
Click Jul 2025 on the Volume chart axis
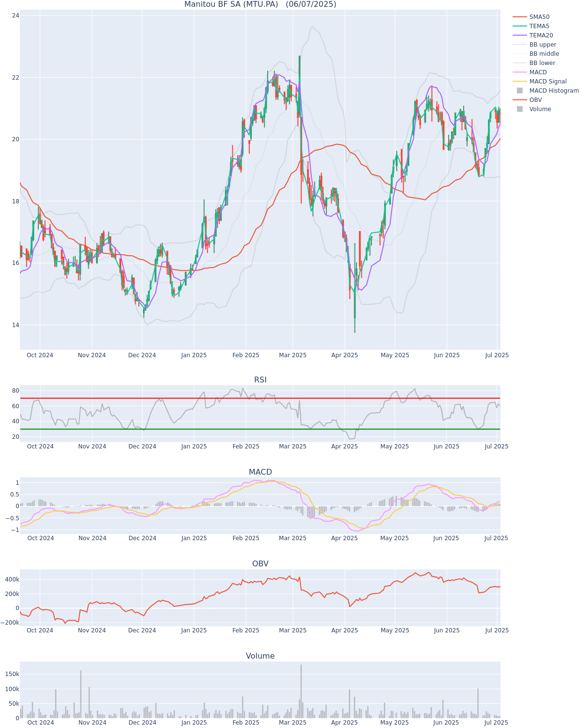click(497, 723)
